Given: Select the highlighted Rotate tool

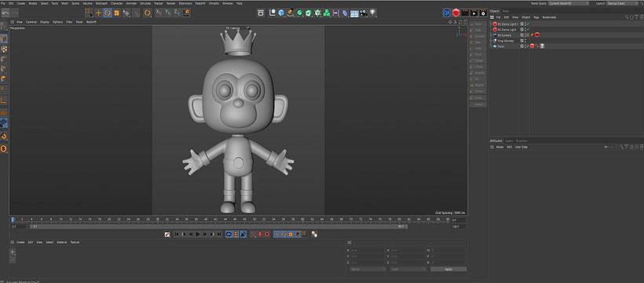Looking at the screenshot, I should pyautogui.click(x=108, y=13).
